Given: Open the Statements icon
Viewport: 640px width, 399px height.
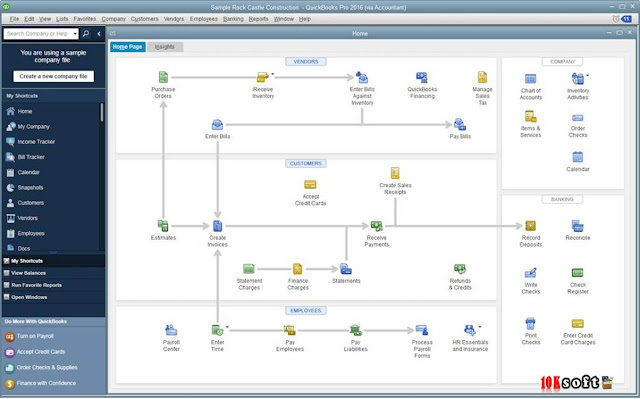Looking at the screenshot, I should click(346, 269).
